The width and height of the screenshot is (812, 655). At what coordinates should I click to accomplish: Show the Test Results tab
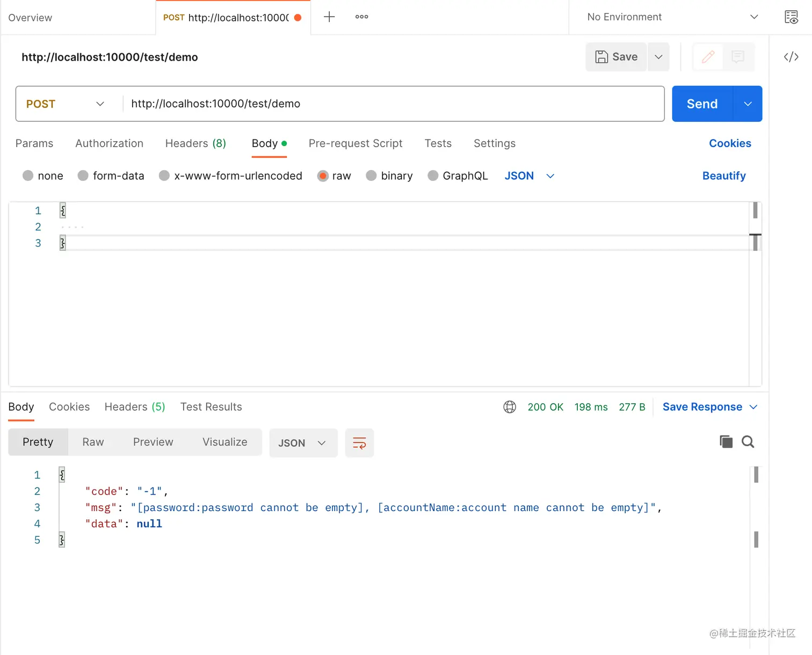pyautogui.click(x=211, y=407)
